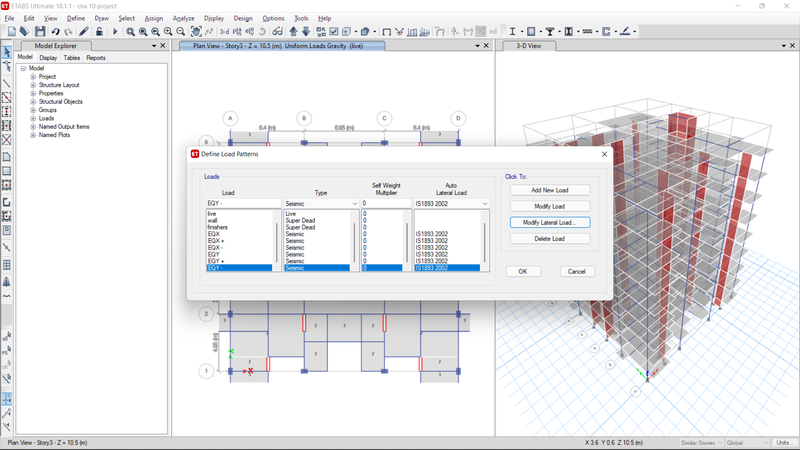
Task: Select the 'wall' row in Load list
Action: pos(239,221)
